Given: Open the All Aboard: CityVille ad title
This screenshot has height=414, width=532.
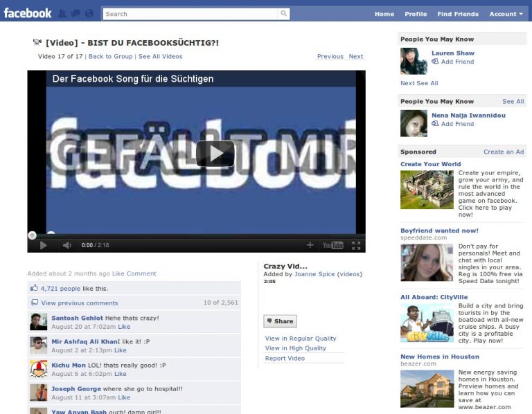Looking at the screenshot, I should click(x=434, y=297).
